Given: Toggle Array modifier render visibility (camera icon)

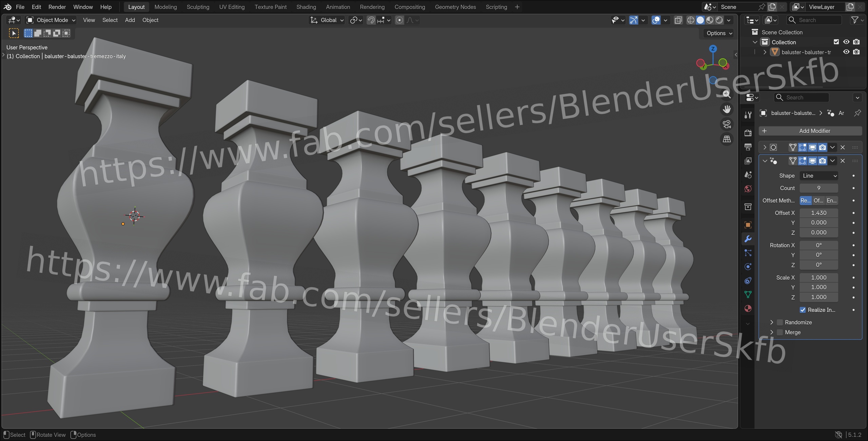Looking at the screenshot, I should pyautogui.click(x=823, y=161).
